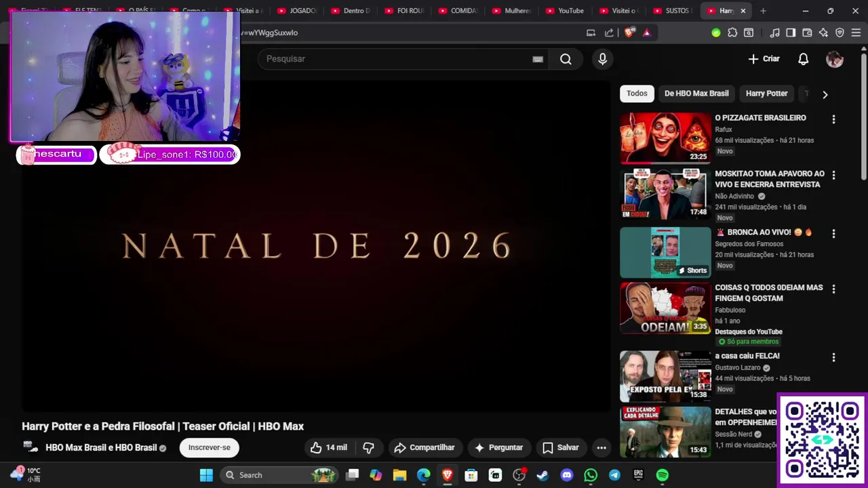The height and width of the screenshot is (488, 868).
Task: Activate voice search microphone icon
Action: click(x=602, y=59)
